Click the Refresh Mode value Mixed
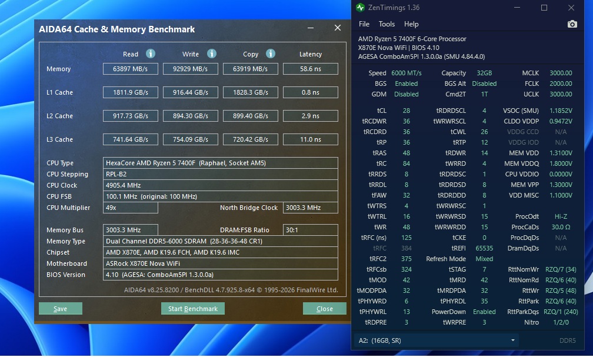The image size is (593, 364). pyautogui.click(x=484, y=259)
